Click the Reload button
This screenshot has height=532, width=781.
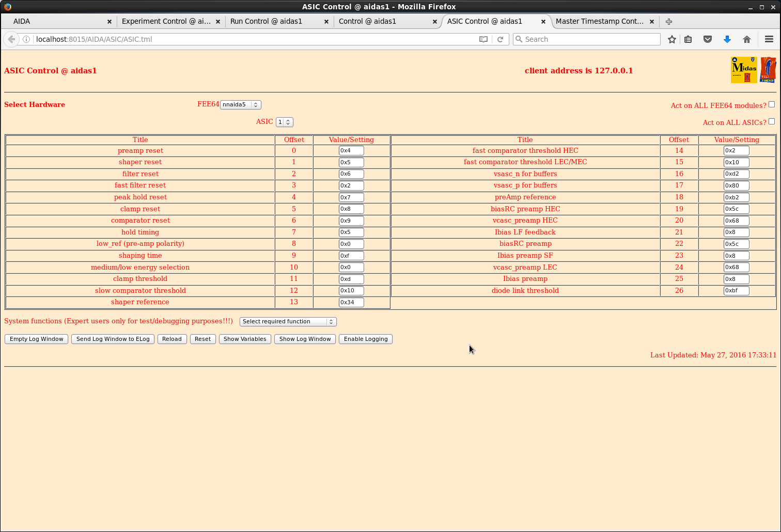(172, 339)
